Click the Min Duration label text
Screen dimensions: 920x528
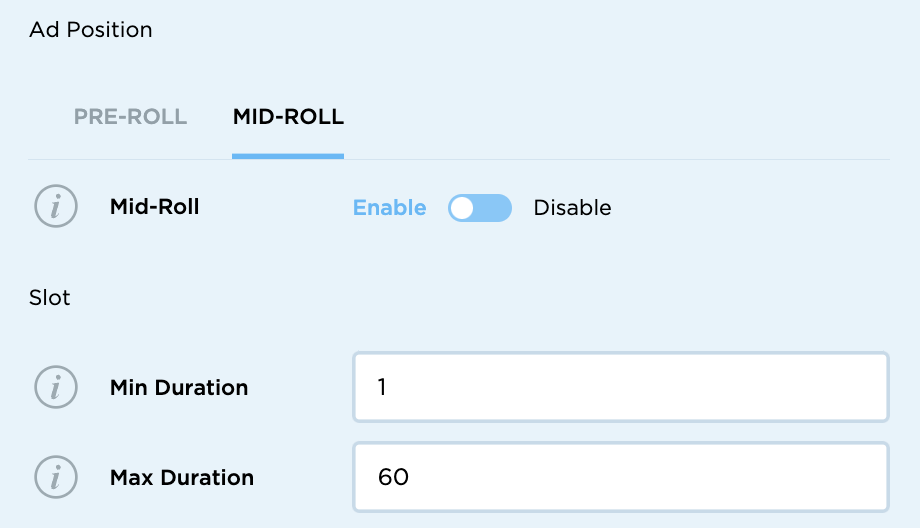[179, 387]
